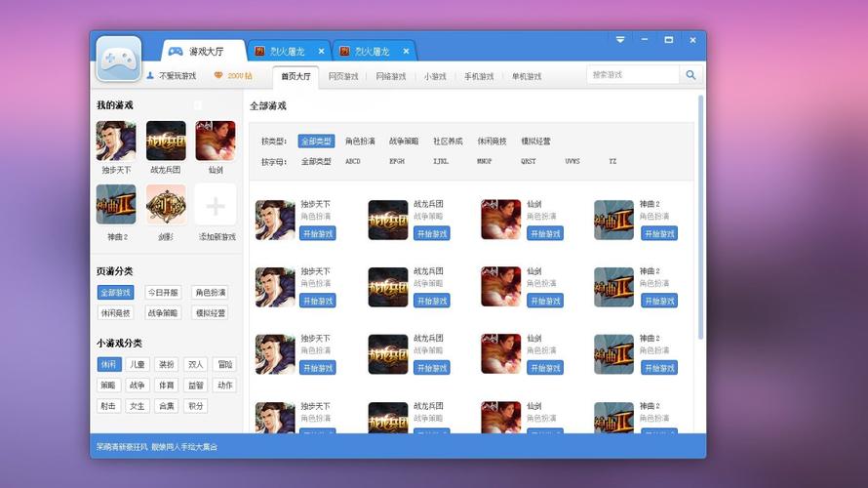868x488 pixels.
Task: Open the 网络游戏 navigation tab
Action: point(391,76)
